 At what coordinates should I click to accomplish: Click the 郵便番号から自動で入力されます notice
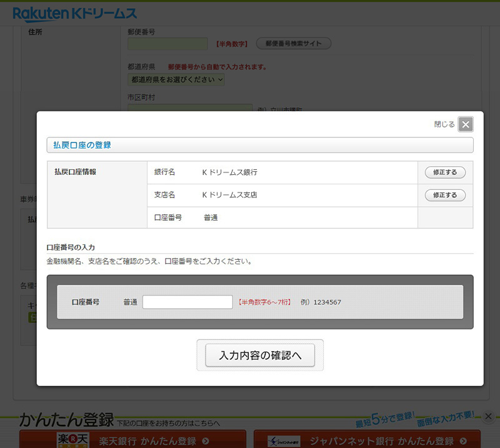pyautogui.click(x=217, y=67)
